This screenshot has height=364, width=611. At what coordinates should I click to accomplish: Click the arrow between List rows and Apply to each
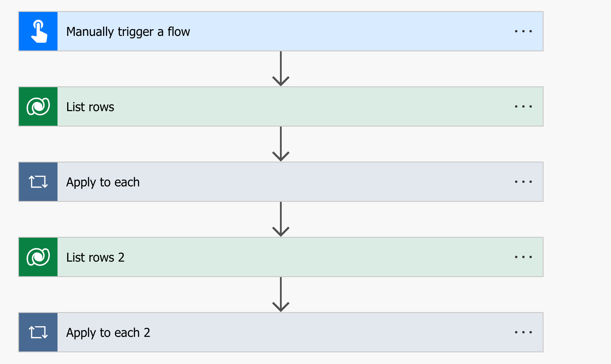click(x=281, y=144)
